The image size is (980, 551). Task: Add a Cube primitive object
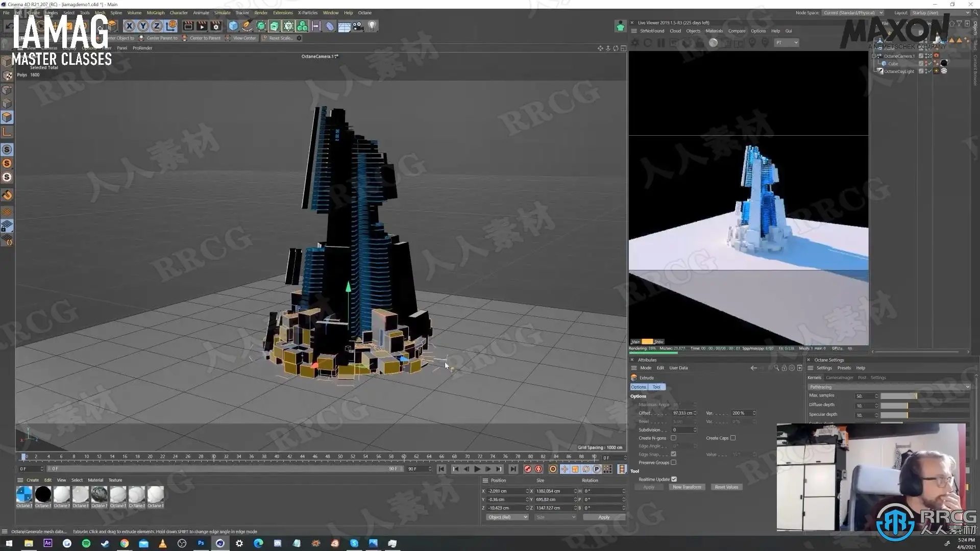233,26
